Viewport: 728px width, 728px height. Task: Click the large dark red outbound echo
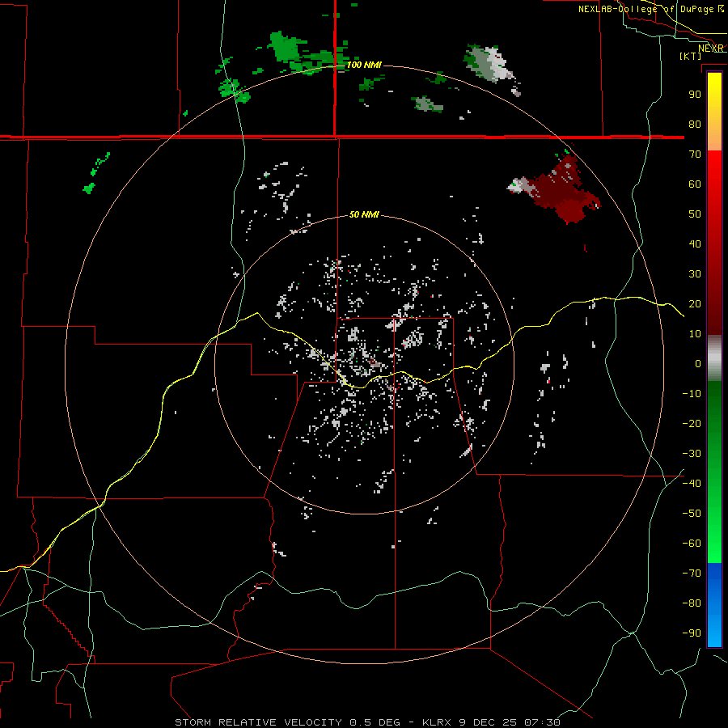coord(564,191)
